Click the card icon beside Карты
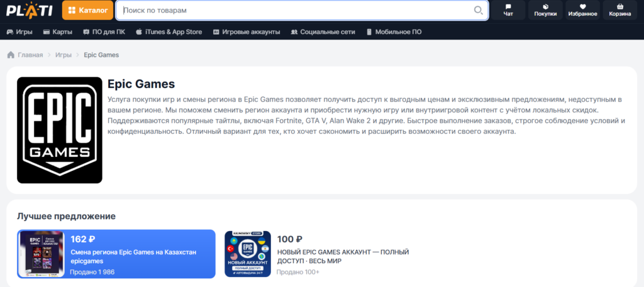Screen dimensions: 644x287 click(47, 31)
